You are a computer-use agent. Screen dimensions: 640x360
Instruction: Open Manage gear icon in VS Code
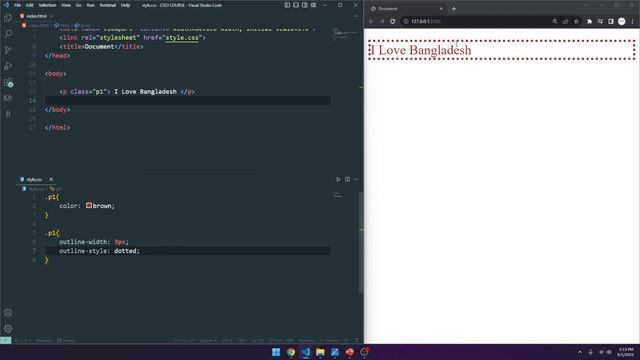(8, 329)
